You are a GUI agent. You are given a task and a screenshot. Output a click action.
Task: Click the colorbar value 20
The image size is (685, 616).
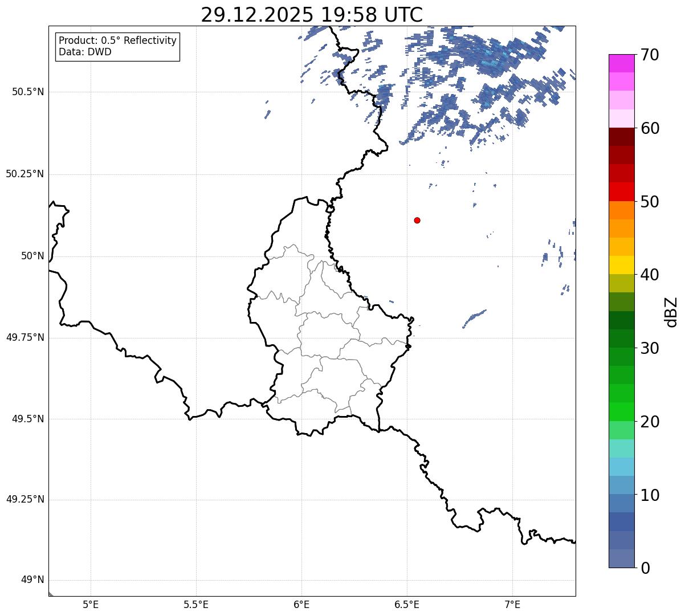click(x=650, y=422)
